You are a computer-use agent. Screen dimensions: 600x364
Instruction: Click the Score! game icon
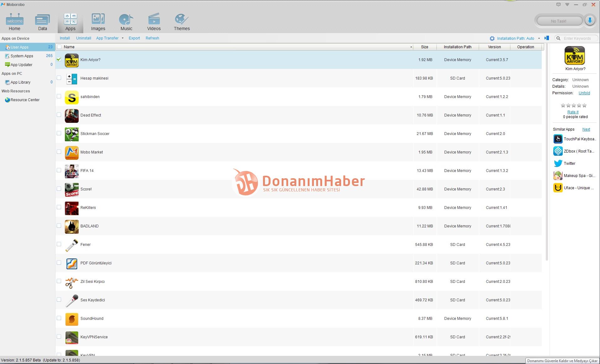coord(72,190)
